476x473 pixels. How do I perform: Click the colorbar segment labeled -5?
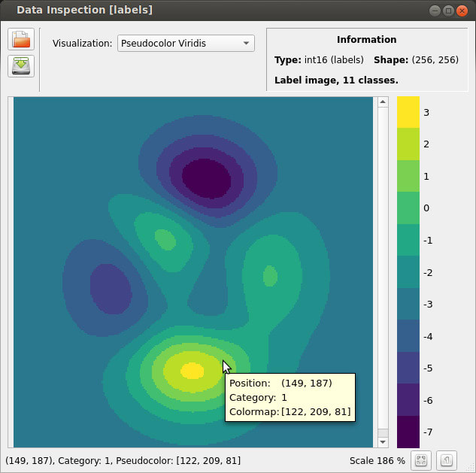(x=408, y=368)
